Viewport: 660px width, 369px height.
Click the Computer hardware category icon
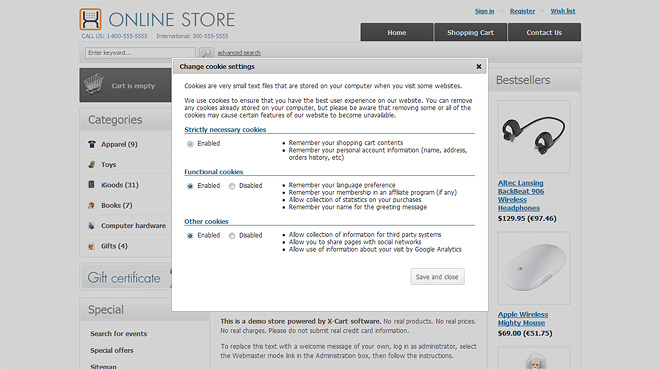[92, 226]
